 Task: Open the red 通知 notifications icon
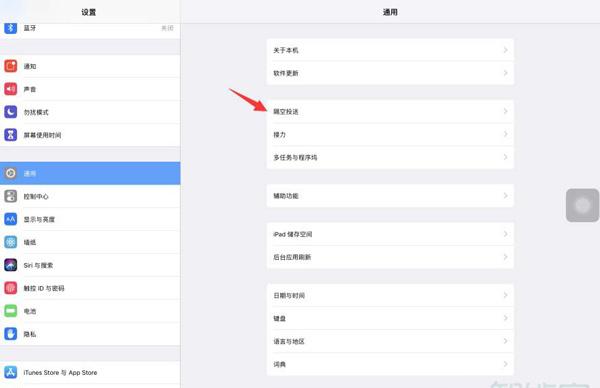point(11,66)
